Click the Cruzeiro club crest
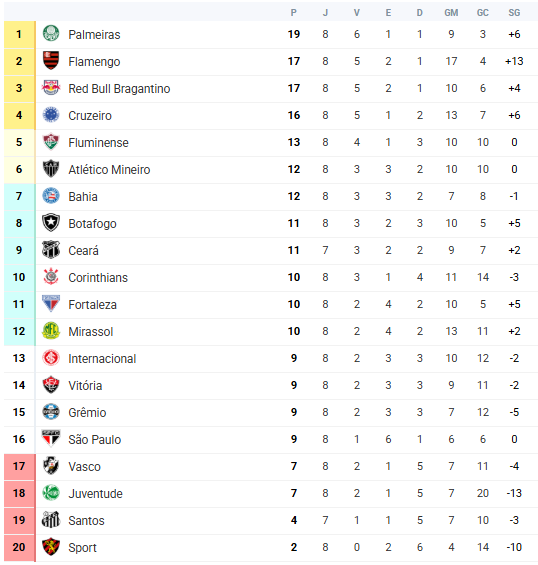Viewport: 538px width, 565px height. (51, 115)
